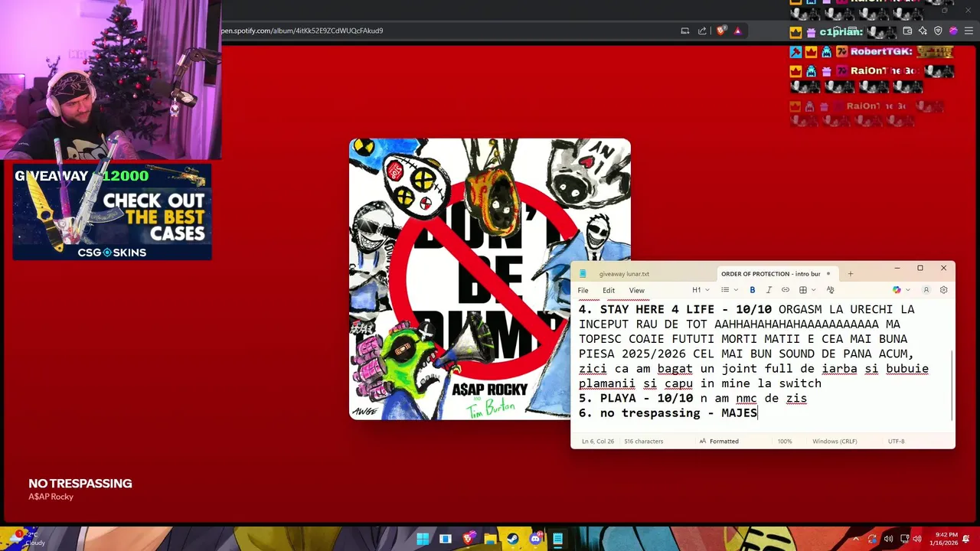Open UTF-8 encoding selector

[x=896, y=442]
